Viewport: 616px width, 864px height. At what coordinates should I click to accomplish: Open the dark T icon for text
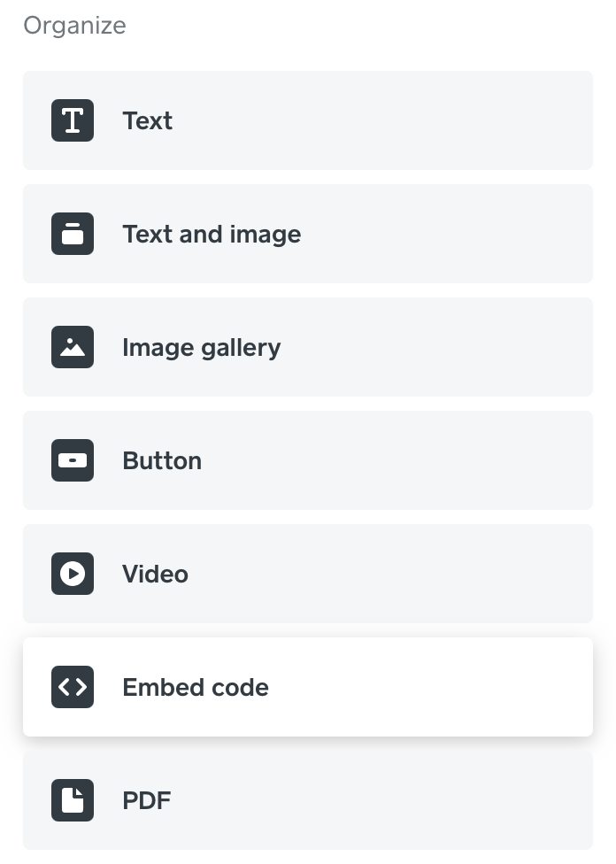pyautogui.click(x=73, y=120)
